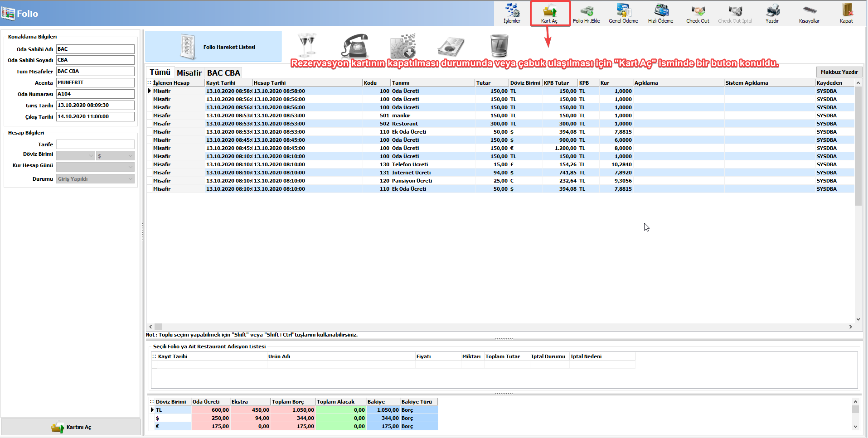The height and width of the screenshot is (438, 868).
Task: Click the Bakiye Türü column header
Action: [419, 402]
